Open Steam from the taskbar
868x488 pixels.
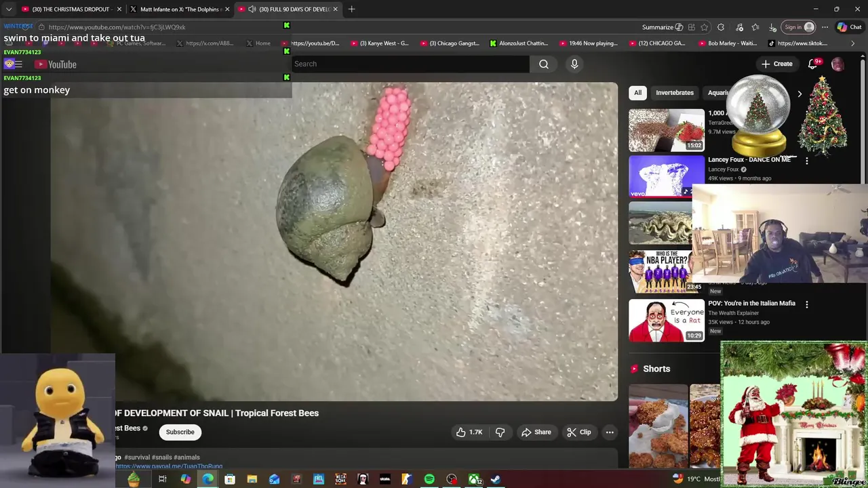coord(496,479)
